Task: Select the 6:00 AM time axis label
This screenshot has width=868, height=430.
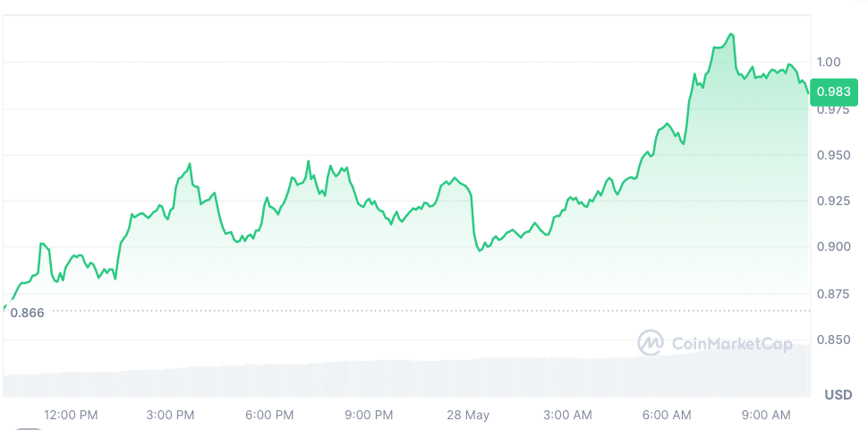Action: pyautogui.click(x=668, y=415)
